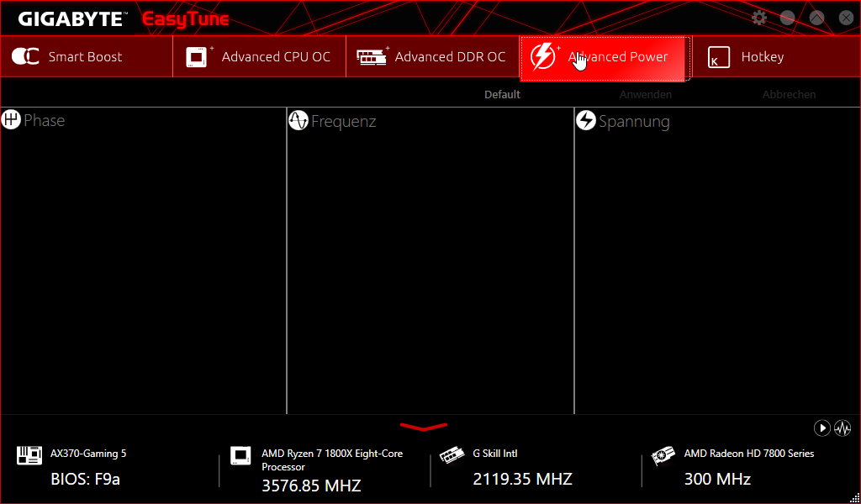The image size is (861, 504).
Task: Click the Phase section icon
Action: tap(11, 119)
